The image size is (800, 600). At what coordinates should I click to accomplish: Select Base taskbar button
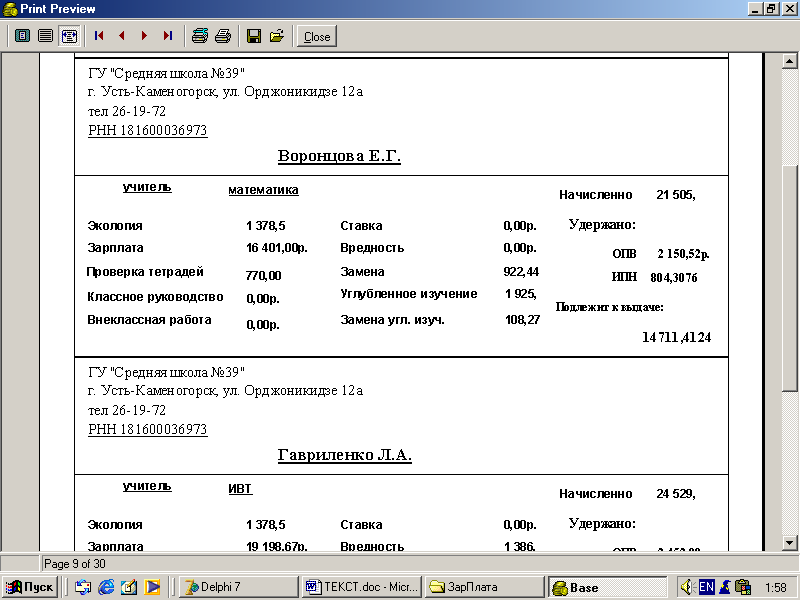click(x=608, y=587)
